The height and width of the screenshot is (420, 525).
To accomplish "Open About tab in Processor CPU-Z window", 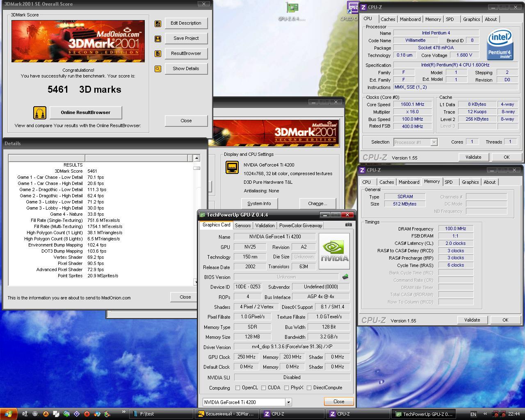I will pyautogui.click(x=491, y=19).
